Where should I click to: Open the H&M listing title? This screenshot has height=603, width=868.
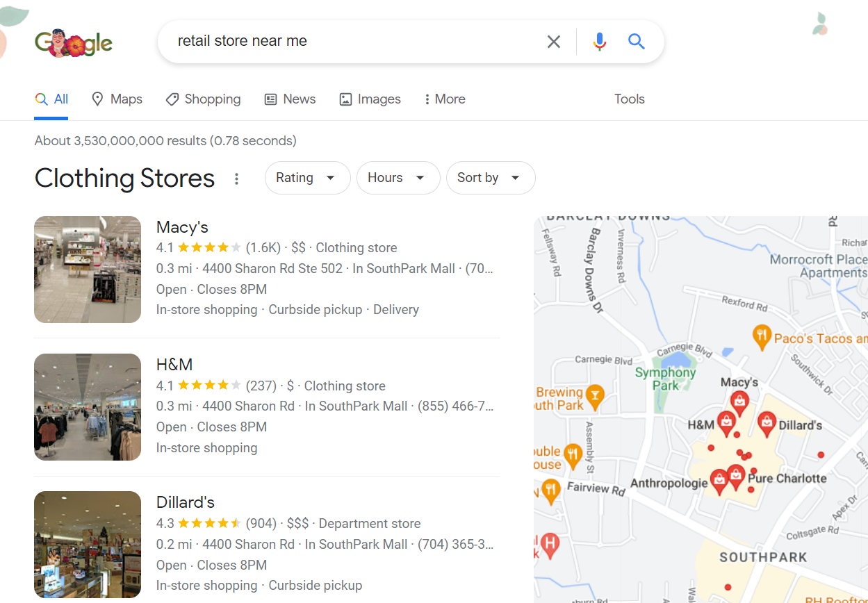point(174,365)
